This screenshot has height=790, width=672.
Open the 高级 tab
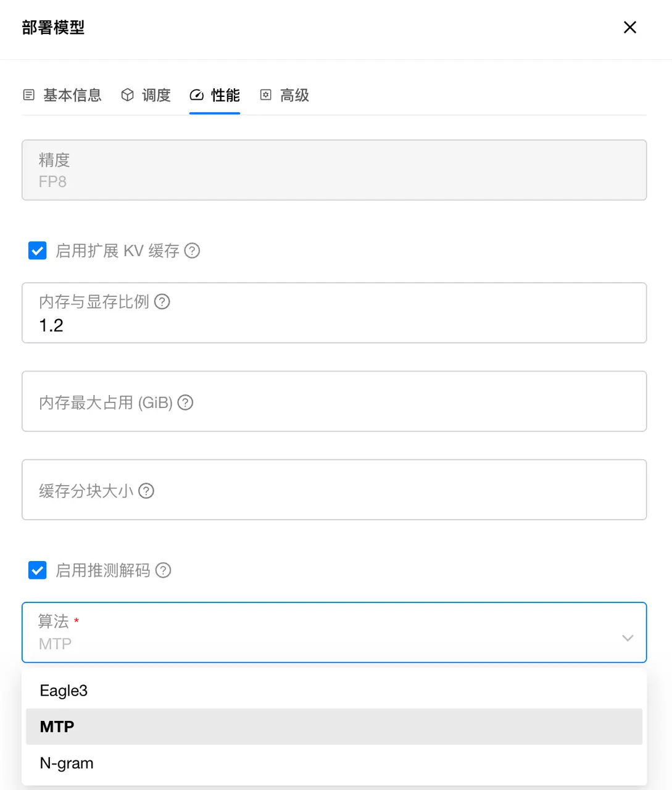click(285, 95)
